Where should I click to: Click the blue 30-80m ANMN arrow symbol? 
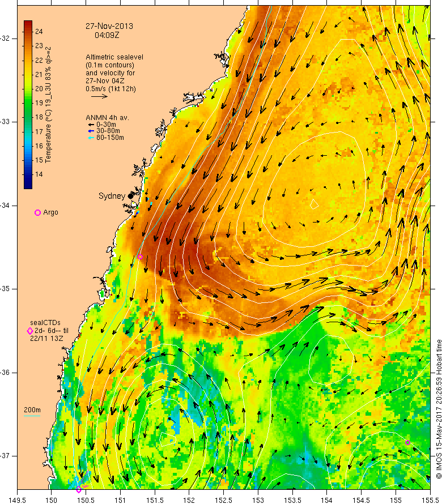pos(91,131)
